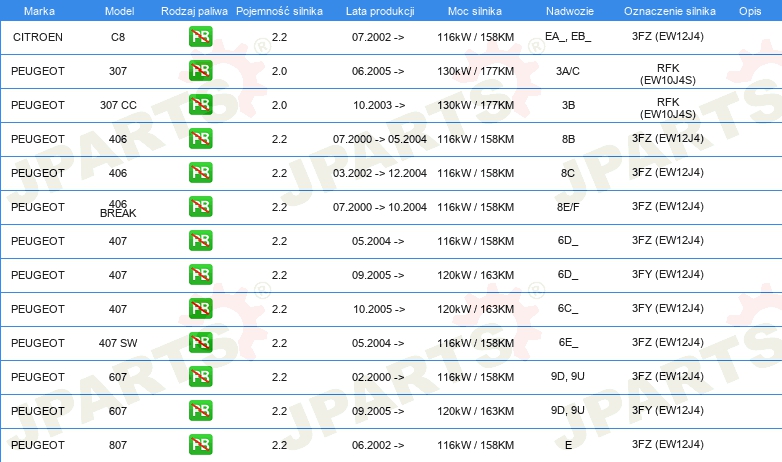782x462 pixels.
Task: Click the Opis column header
Action: 750,11
